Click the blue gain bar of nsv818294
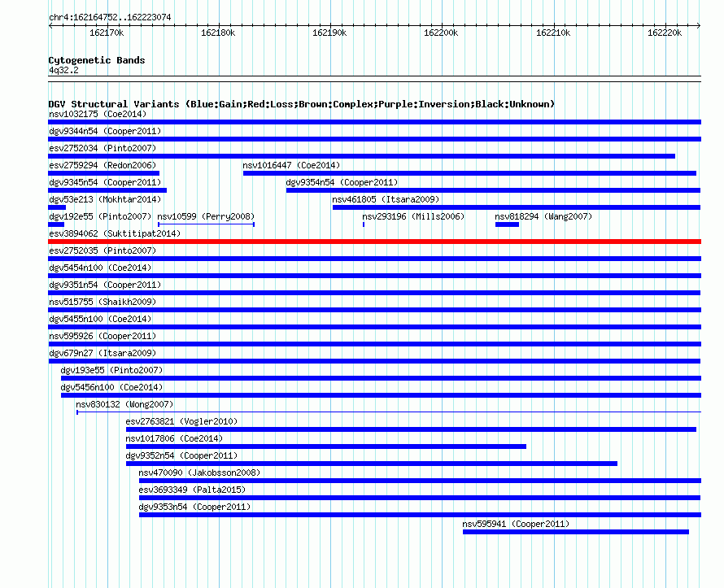This screenshot has height=588, width=724. (507, 224)
